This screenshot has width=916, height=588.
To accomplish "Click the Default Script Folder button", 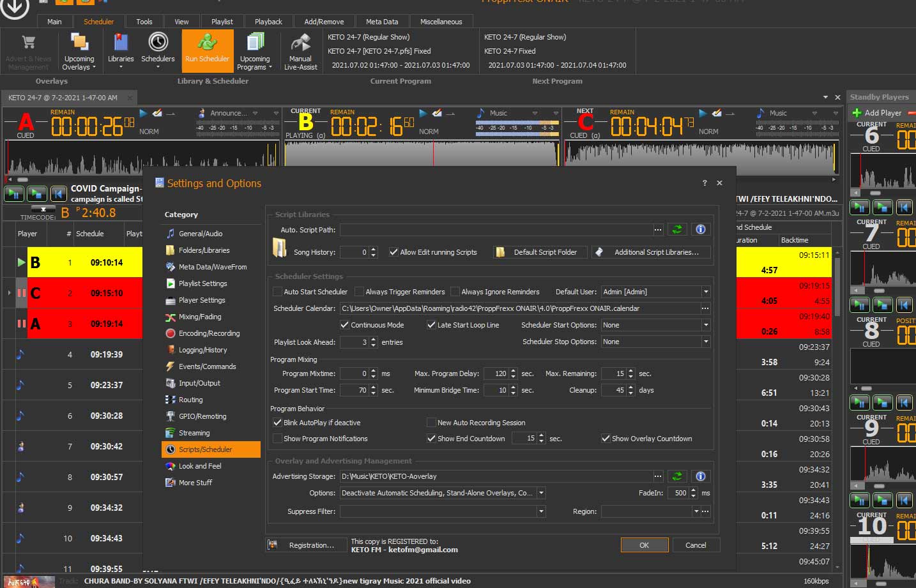I will (540, 252).
